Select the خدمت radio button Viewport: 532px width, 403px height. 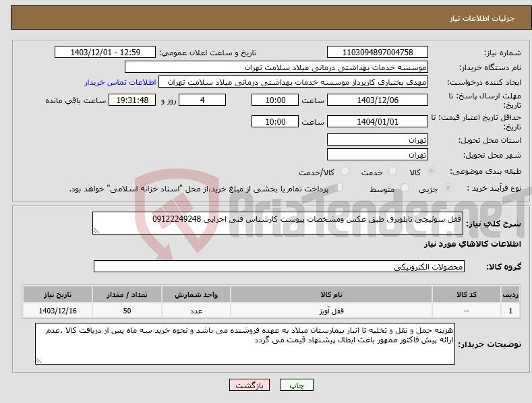(x=392, y=171)
